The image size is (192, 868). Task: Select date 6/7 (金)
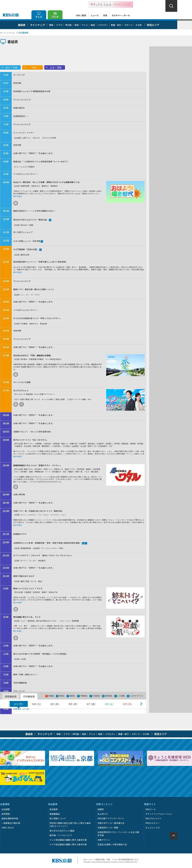click(x=91, y=704)
